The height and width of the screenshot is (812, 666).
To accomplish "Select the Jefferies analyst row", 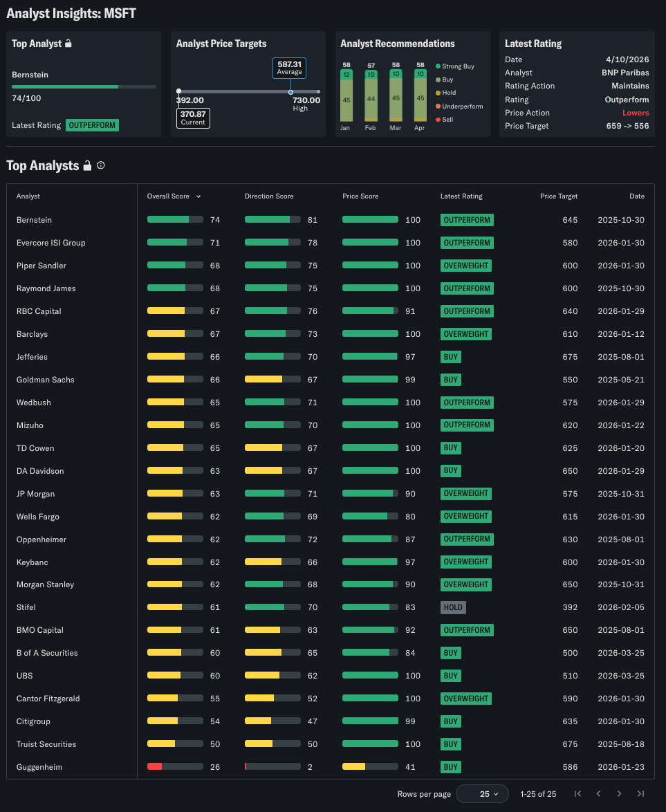I will tap(331, 357).
